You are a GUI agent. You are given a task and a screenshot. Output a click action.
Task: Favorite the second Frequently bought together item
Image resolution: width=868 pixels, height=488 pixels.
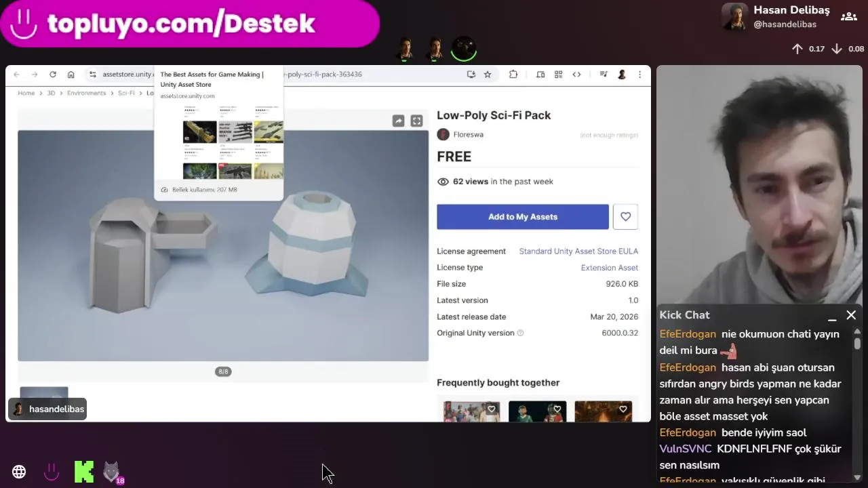tap(557, 409)
